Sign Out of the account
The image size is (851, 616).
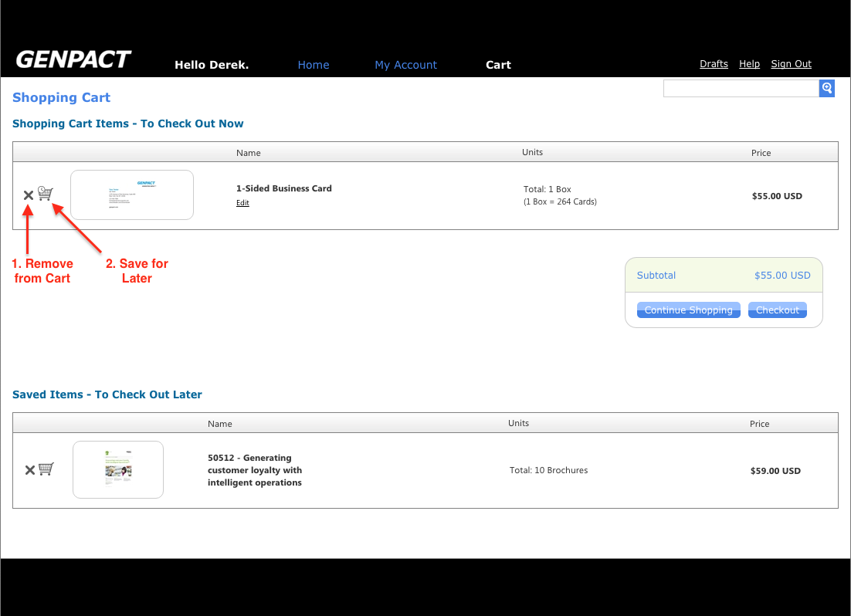[x=791, y=64]
